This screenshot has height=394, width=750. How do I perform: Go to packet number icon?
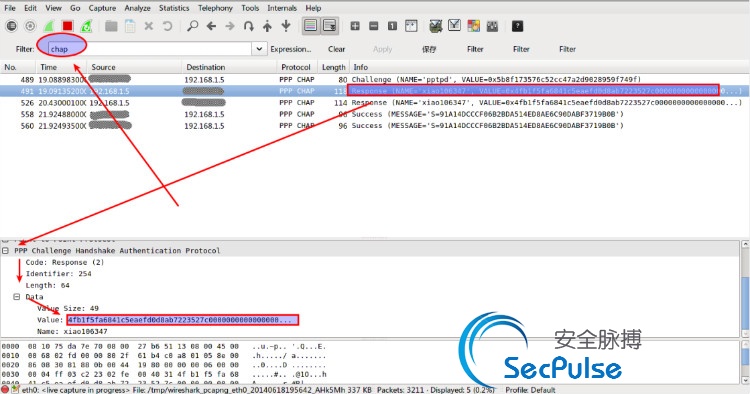coord(248,26)
